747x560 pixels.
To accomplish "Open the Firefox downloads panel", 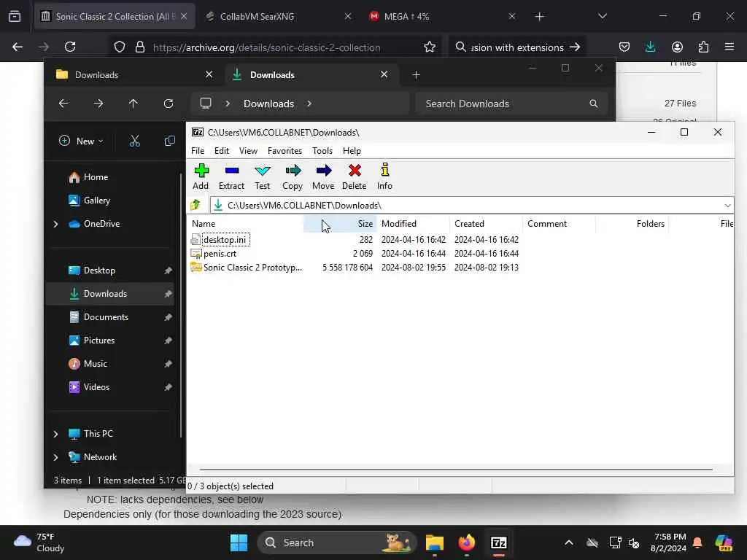I will point(650,47).
